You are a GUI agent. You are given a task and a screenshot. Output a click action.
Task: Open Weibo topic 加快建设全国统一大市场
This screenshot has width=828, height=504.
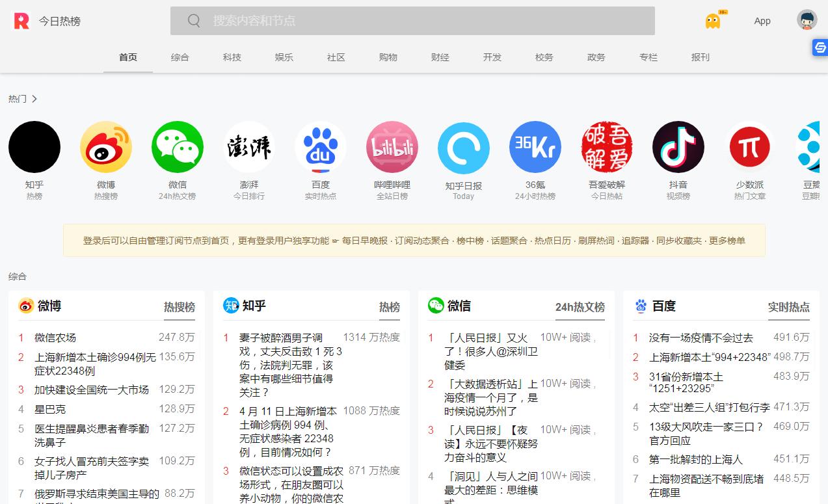pyautogui.click(x=92, y=390)
